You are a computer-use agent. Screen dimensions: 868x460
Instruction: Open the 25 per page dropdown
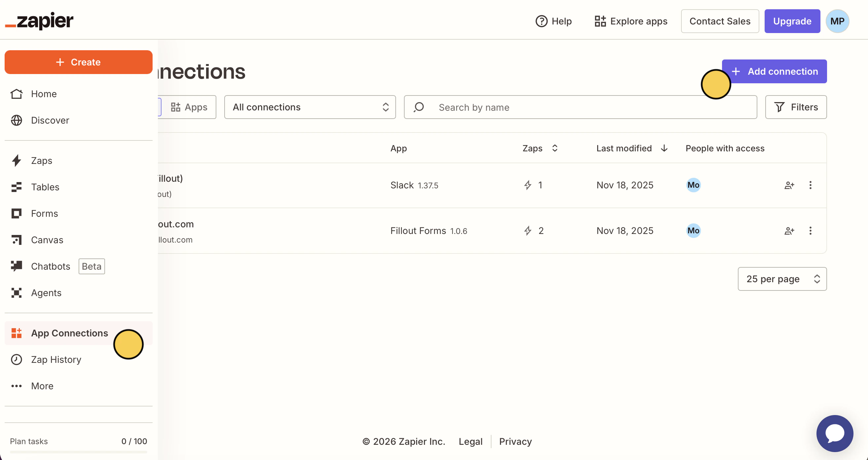tap(782, 279)
